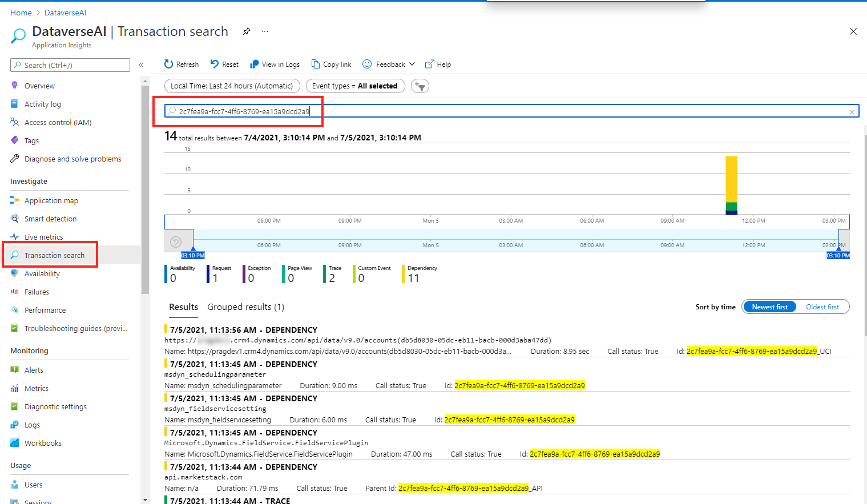Clear the transaction search box
This screenshot has width=867, height=504.
852,112
